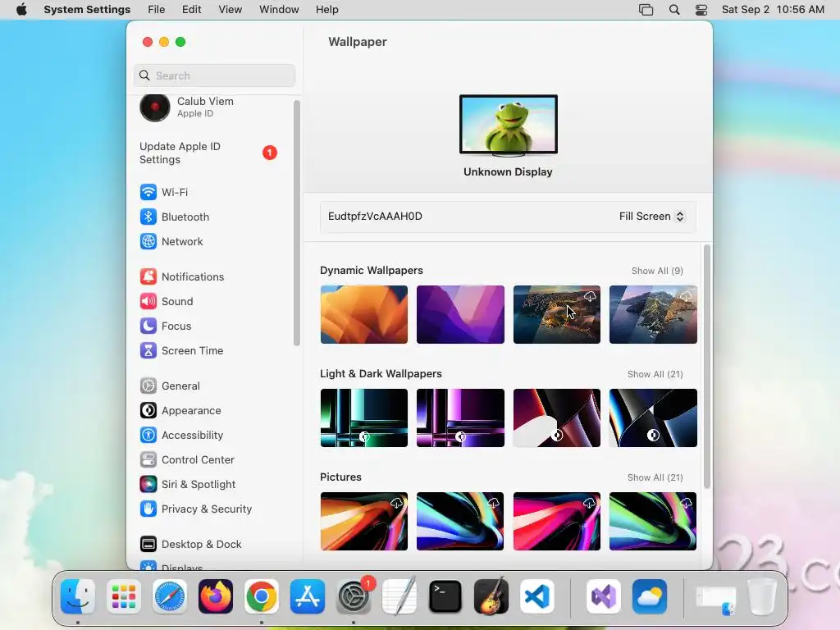The image size is (840, 630).
Task: Open Launchpad in the Dock
Action: coord(124,596)
